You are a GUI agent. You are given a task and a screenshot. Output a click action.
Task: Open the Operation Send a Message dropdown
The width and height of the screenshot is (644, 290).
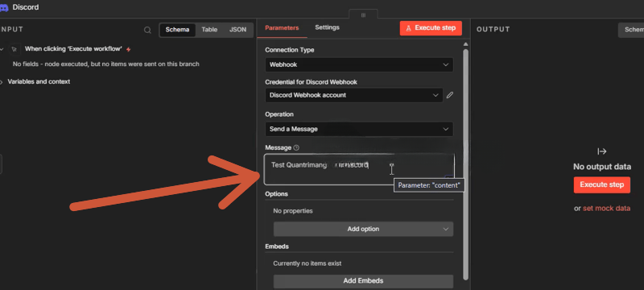(x=359, y=129)
